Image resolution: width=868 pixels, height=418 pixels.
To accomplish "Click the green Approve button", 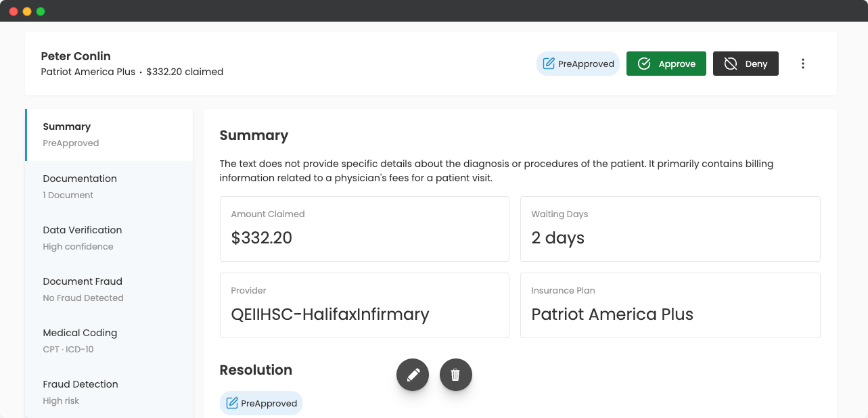I will pos(666,64).
